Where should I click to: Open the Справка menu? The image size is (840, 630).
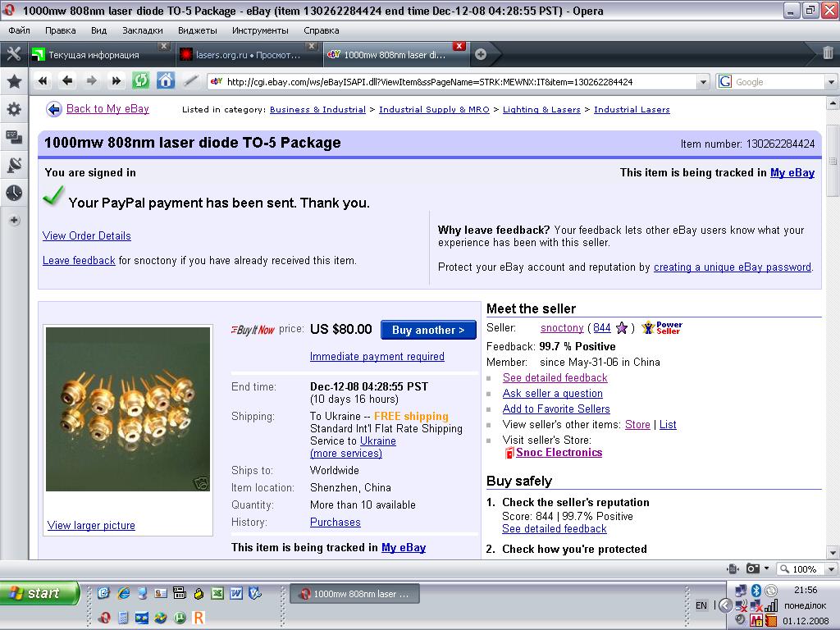click(x=322, y=30)
